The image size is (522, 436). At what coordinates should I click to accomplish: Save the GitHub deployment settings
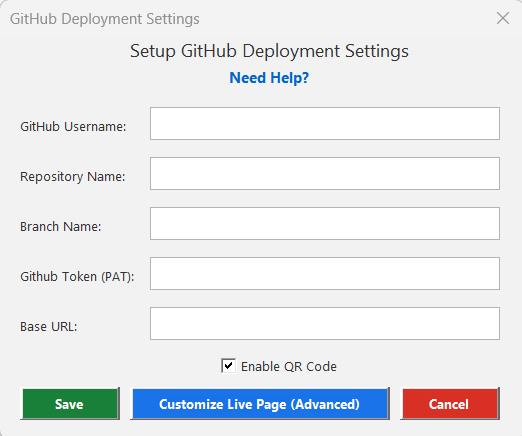(70, 404)
